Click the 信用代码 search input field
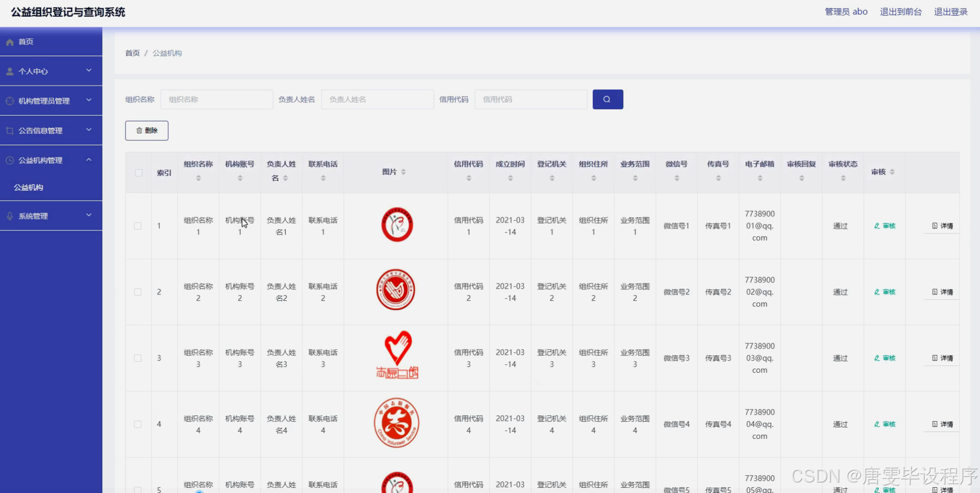Screen dimensions: 980x493 point(530,99)
